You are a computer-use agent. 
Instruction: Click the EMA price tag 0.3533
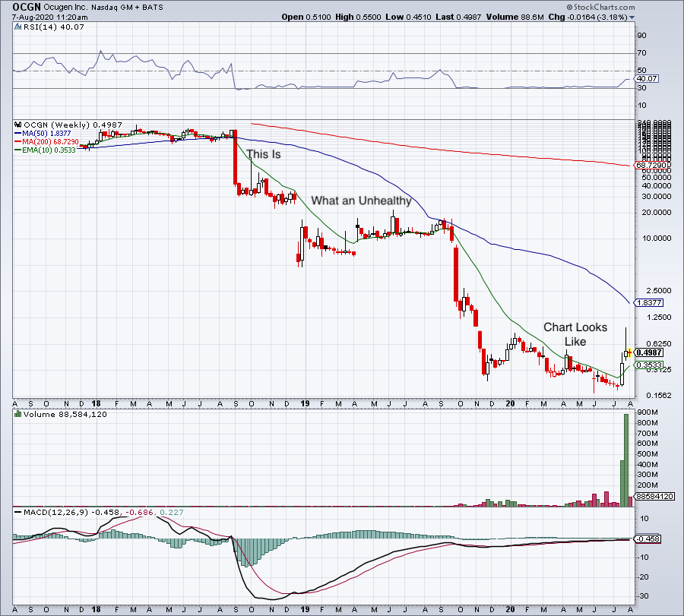(x=649, y=365)
